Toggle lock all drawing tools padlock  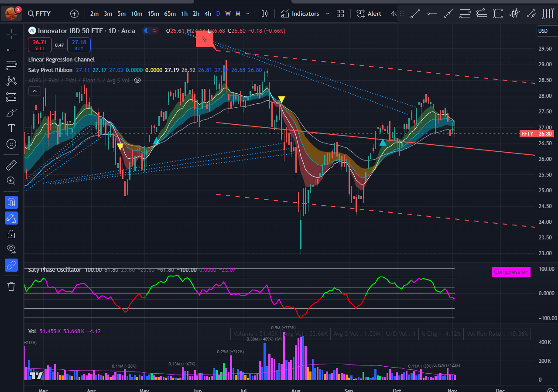click(x=11, y=234)
